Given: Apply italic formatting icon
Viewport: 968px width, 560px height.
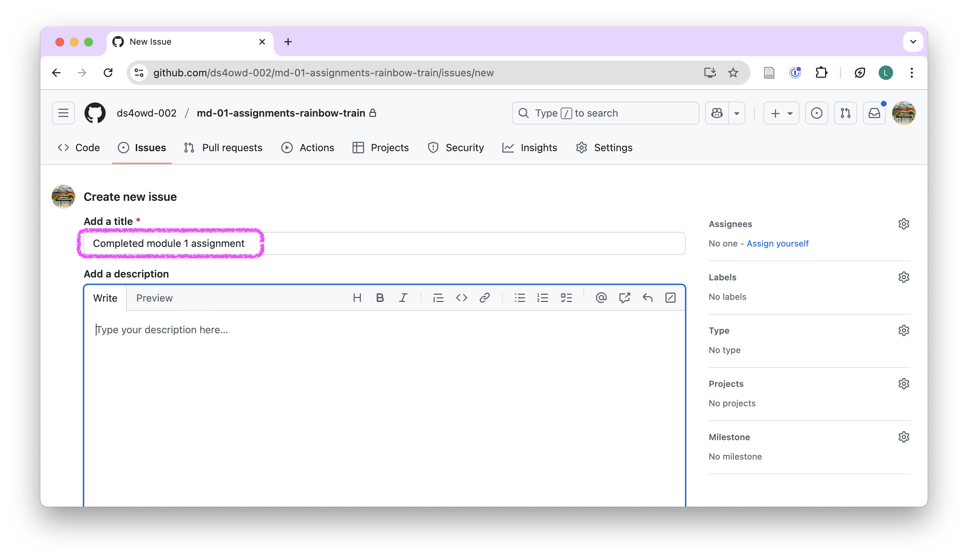Looking at the screenshot, I should point(403,298).
